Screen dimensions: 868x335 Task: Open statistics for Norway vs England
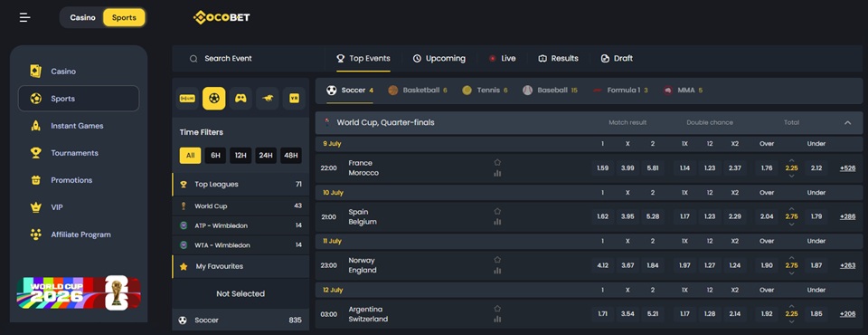[497, 271]
